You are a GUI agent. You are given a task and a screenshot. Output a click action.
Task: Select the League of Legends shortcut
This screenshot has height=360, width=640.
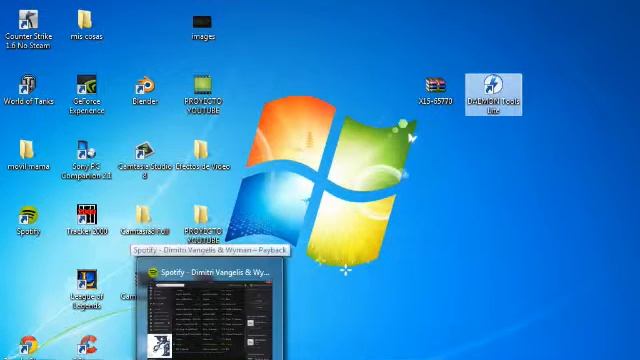(87, 289)
